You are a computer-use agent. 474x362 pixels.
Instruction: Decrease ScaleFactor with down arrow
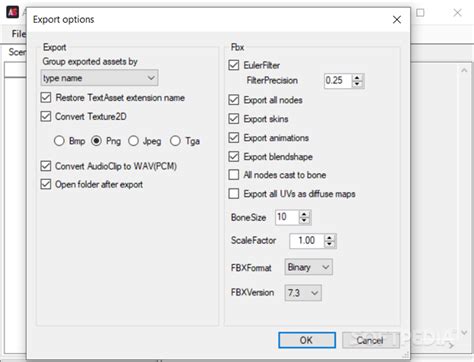pos(329,244)
